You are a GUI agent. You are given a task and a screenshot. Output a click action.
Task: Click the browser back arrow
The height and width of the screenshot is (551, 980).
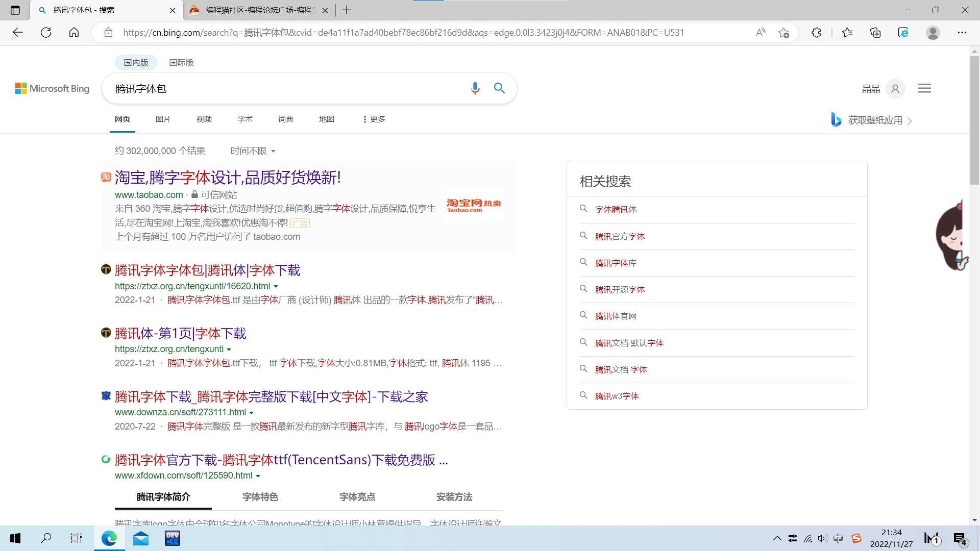(x=18, y=33)
